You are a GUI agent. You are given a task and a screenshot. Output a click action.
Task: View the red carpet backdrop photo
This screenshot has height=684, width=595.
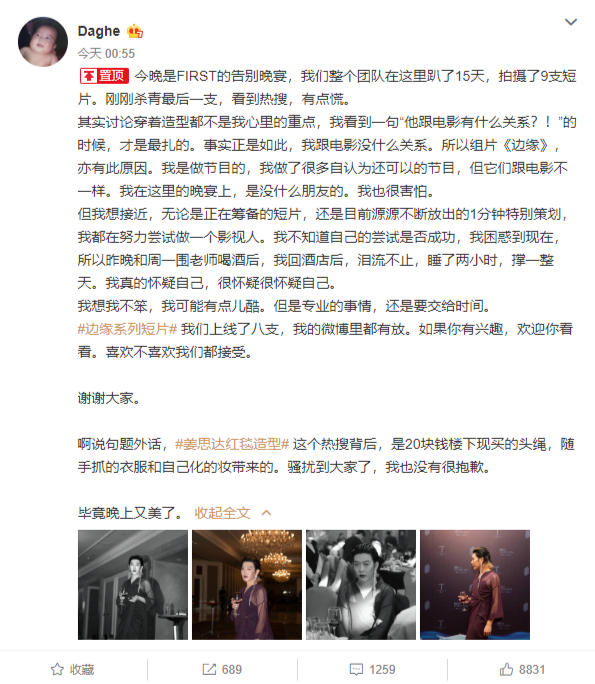click(x=475, y=585)
